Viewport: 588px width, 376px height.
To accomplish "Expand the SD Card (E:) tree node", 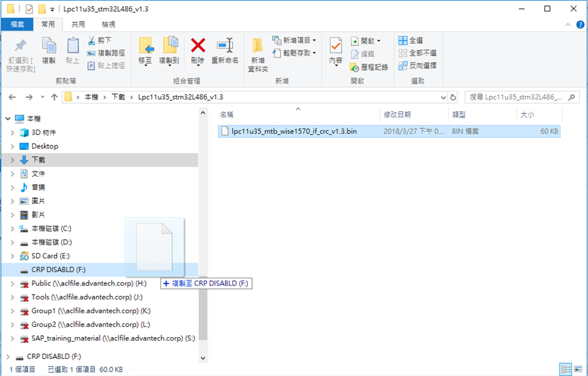I will point(12,256).
